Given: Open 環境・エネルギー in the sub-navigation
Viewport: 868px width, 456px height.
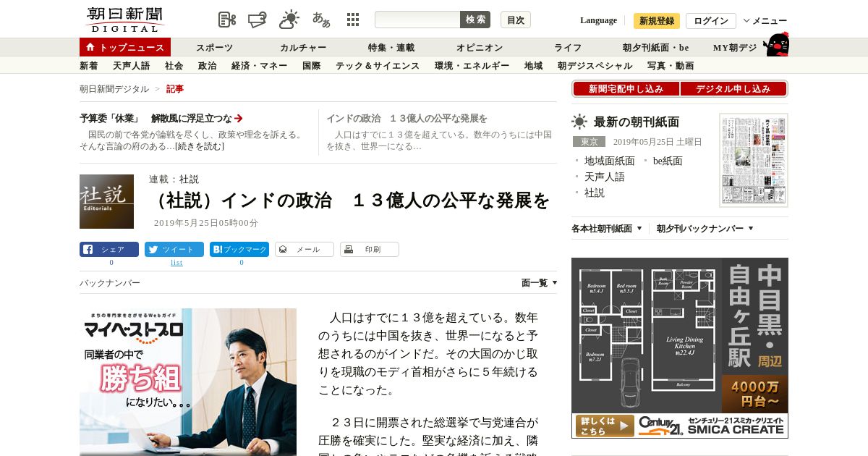Looking at the screenshot, I should click(472, 66).
